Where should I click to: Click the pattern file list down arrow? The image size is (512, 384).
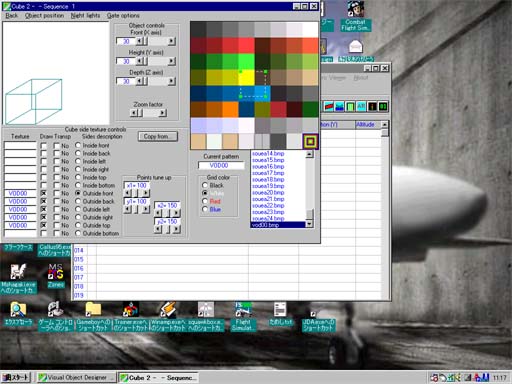coord(309,224)
